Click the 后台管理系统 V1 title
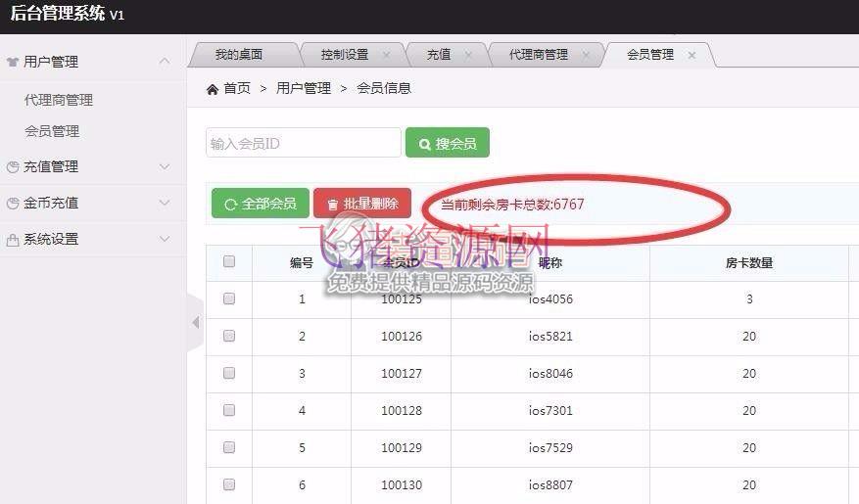 point(68,13)
